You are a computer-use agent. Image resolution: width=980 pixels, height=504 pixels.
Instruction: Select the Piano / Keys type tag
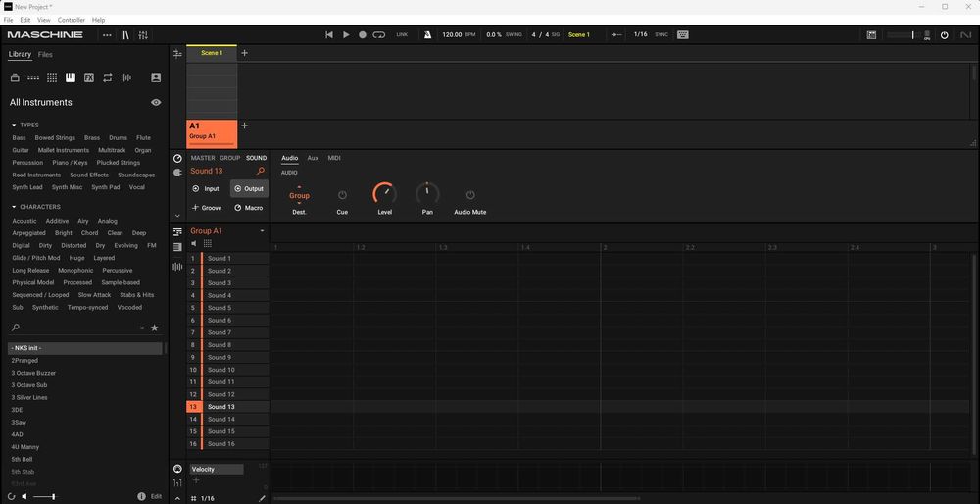click(x=70, y=163)
